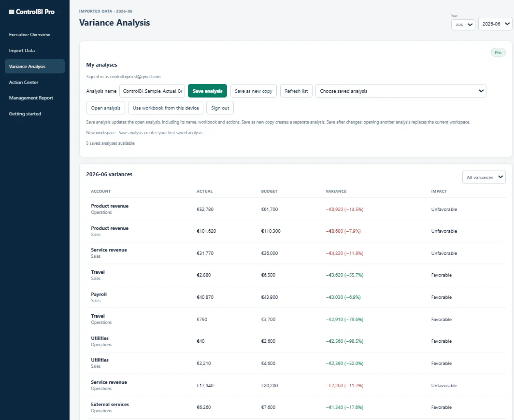Click the 2026-06 variances heading

pos(109,174)
